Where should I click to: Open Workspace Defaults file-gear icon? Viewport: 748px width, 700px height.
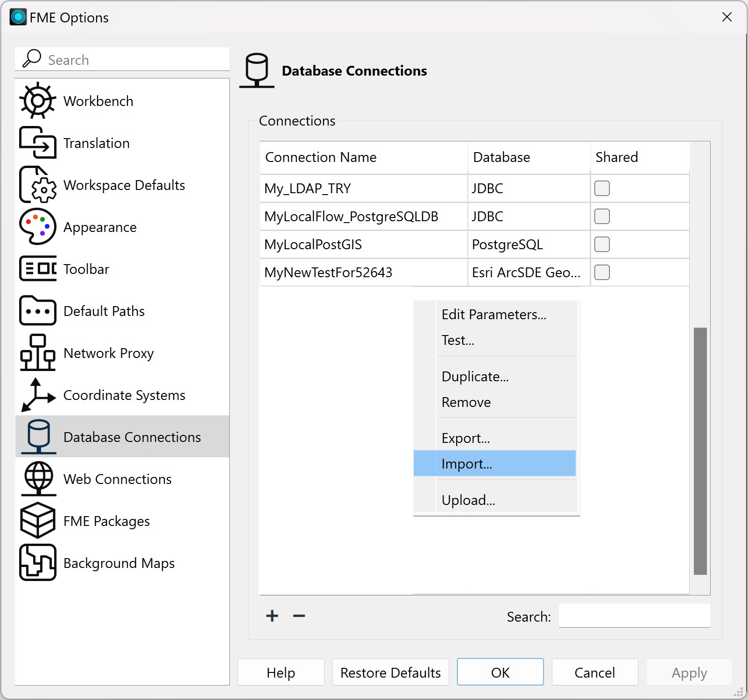38,185
